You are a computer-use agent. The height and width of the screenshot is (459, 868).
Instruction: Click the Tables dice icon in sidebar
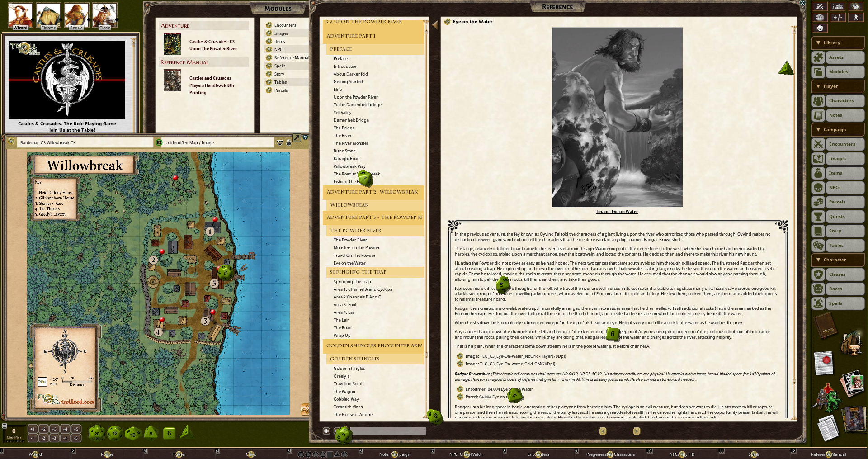(x=818, y=246)
